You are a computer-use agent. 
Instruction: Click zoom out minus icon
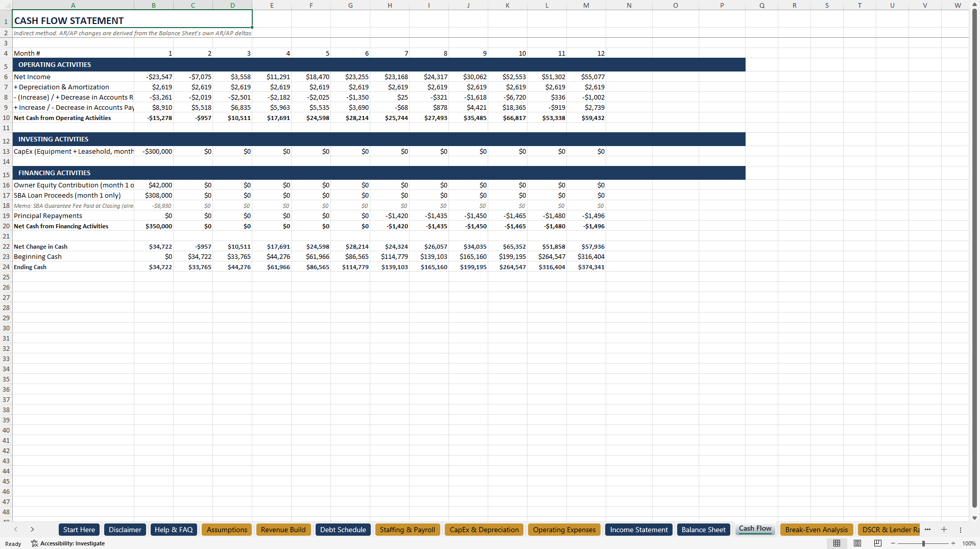(893, 543)
